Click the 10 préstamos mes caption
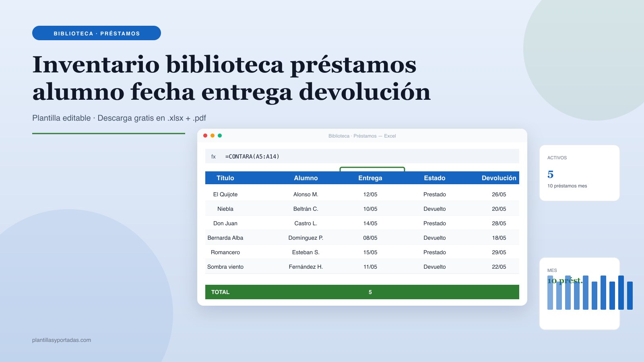This screenshot has width=644, height=362. pyautogui.click(x=567, y=186)
